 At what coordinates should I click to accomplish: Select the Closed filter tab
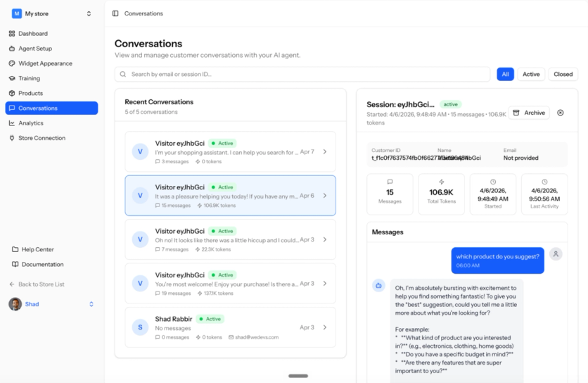coord(563,75)
